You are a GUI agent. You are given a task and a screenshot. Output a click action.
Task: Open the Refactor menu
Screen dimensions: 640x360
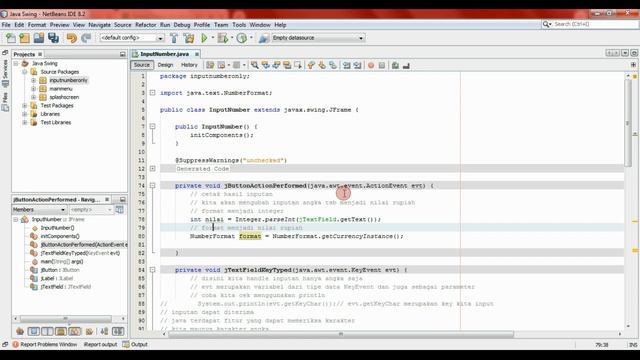pos(146,25)
